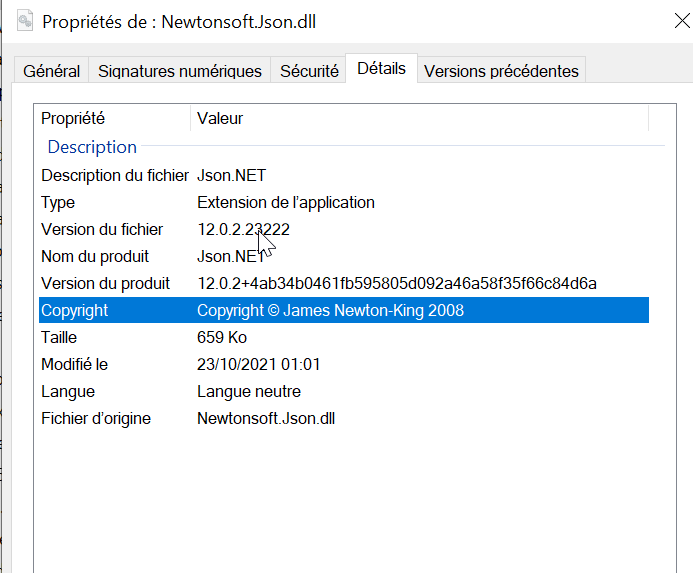The image size is (693, 573).
Task: Click the Fichier d'origine row
Action: click(96, 418)
